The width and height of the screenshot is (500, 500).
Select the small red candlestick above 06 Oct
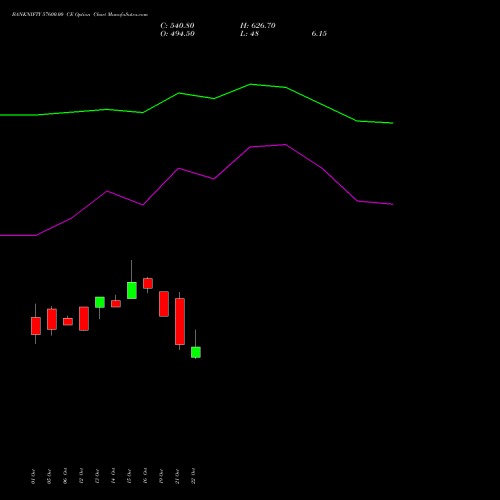pos(68,321)
